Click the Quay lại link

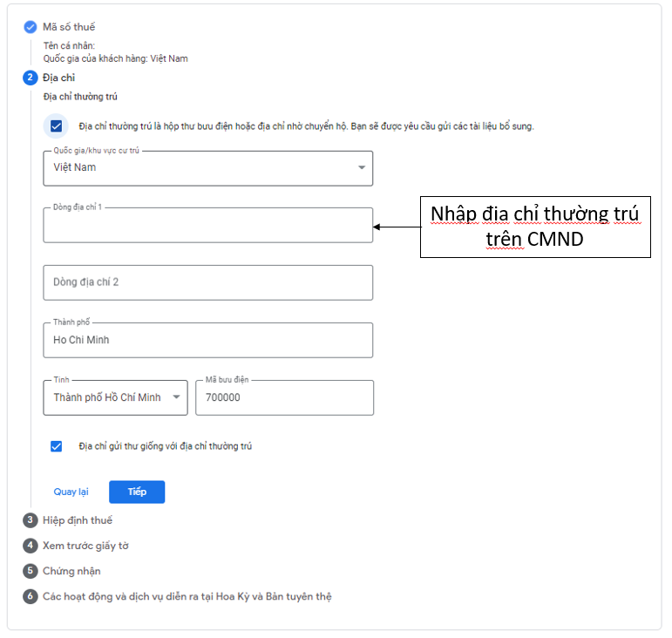(x=71, y=492)
